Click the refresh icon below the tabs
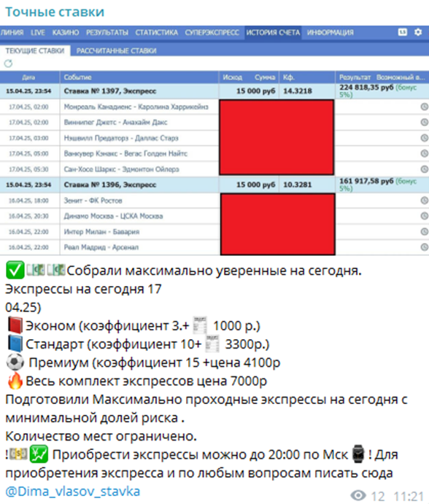429x504 pixels. (8, 63)
